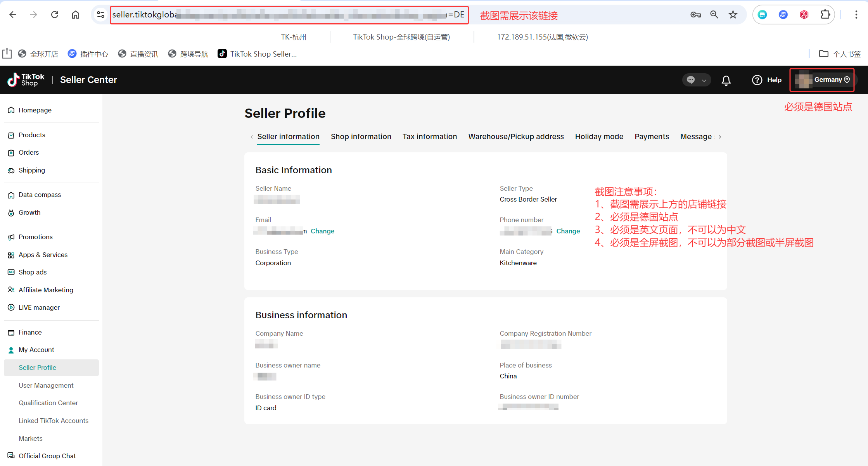Open Affiliate Marketing in the sidebar
Viewport: 868px width, 466px height.
tap(46, 290)
